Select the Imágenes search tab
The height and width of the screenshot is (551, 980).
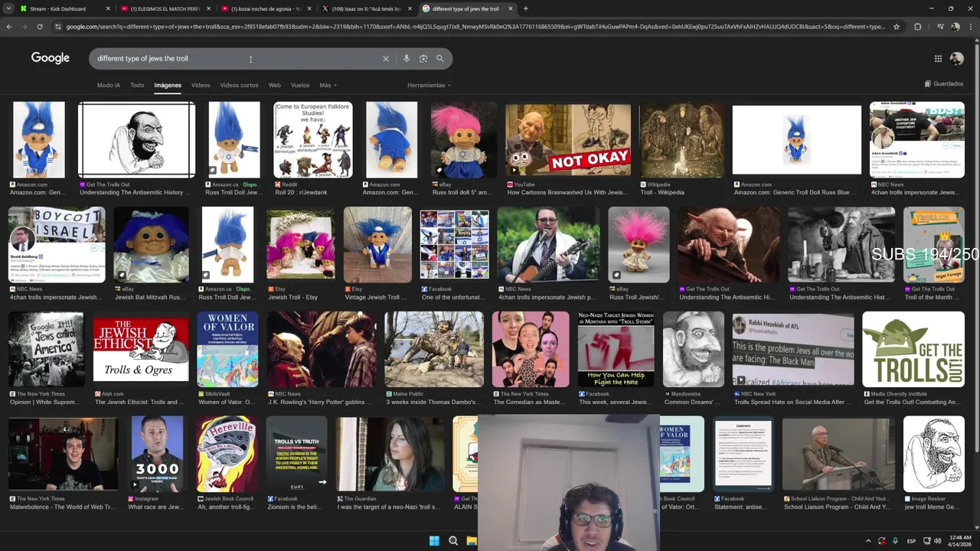[168, 85]
